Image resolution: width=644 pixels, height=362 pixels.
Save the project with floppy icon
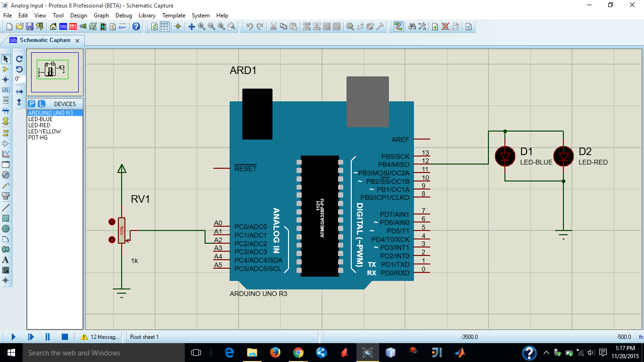click(x=29, y=26)
